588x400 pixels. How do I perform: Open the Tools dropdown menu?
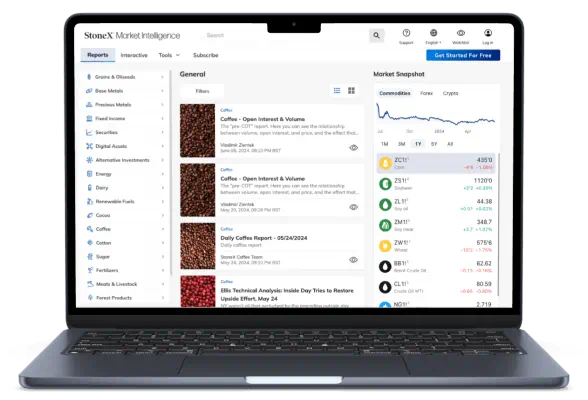[169, 55]
